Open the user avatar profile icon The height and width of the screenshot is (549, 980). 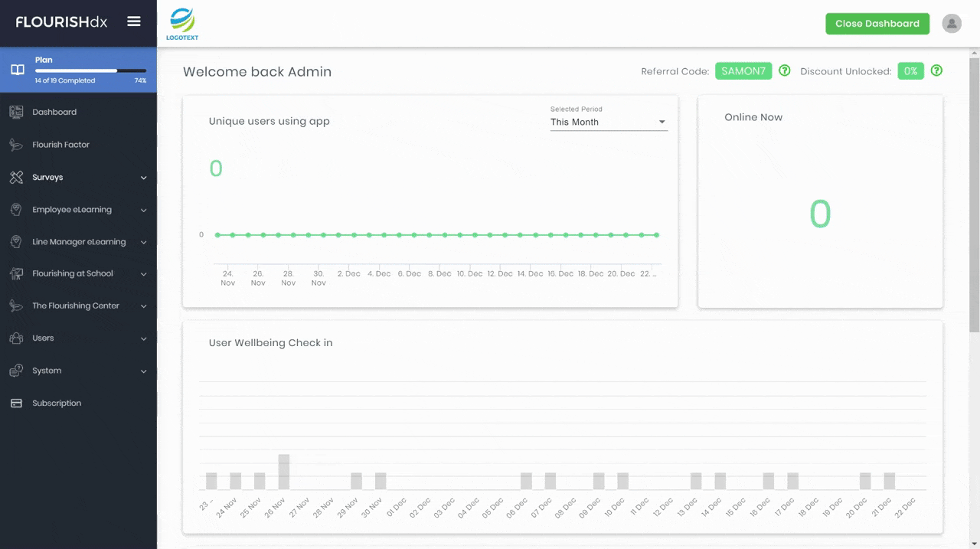coord(952,24)
